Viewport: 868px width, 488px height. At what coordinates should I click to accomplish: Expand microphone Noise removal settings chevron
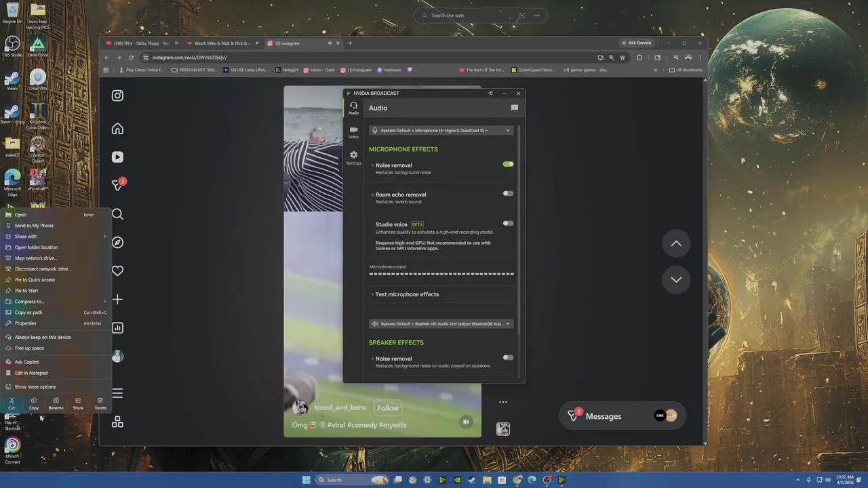click(x=372, y=165)
